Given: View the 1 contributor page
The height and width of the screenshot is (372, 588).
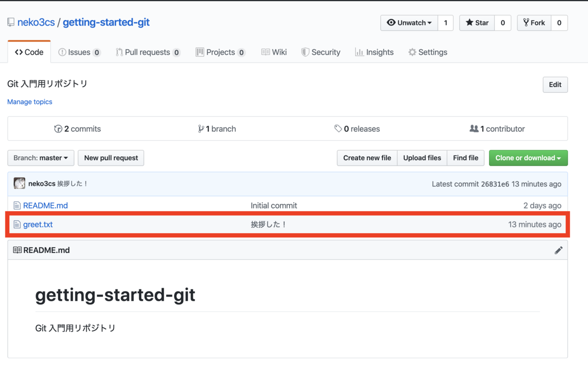Looking at the screenshot, I should click(x=497, y=129).
